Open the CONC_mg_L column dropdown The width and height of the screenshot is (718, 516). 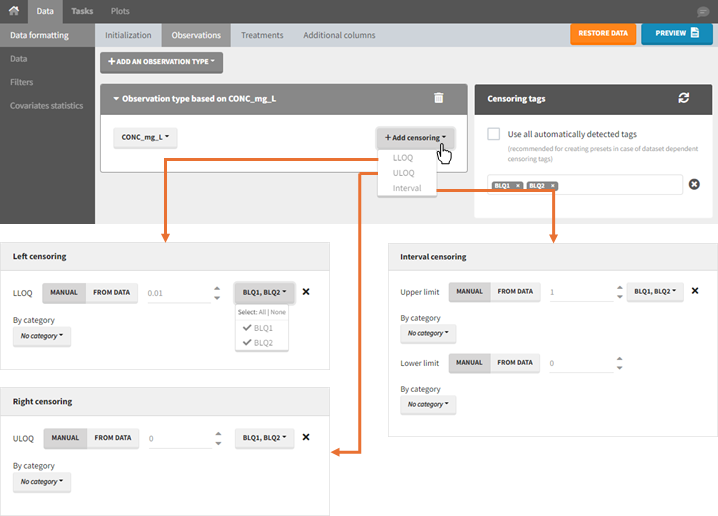146,137
